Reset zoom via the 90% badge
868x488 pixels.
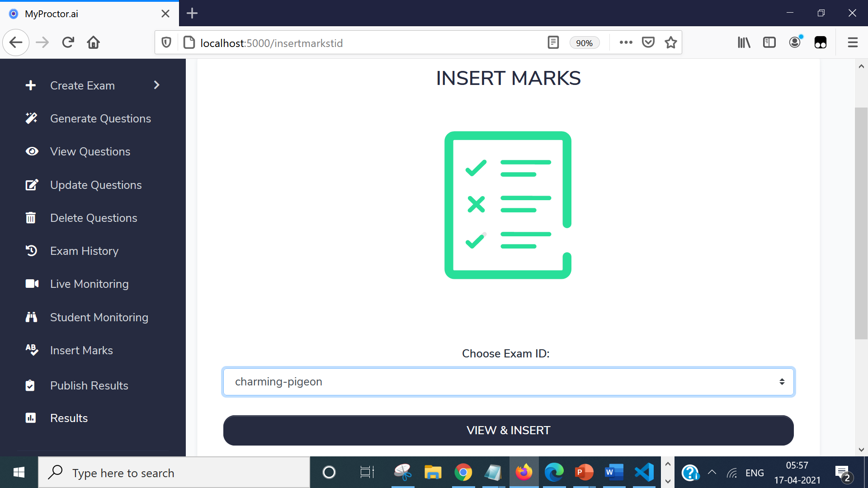(584, 43)
